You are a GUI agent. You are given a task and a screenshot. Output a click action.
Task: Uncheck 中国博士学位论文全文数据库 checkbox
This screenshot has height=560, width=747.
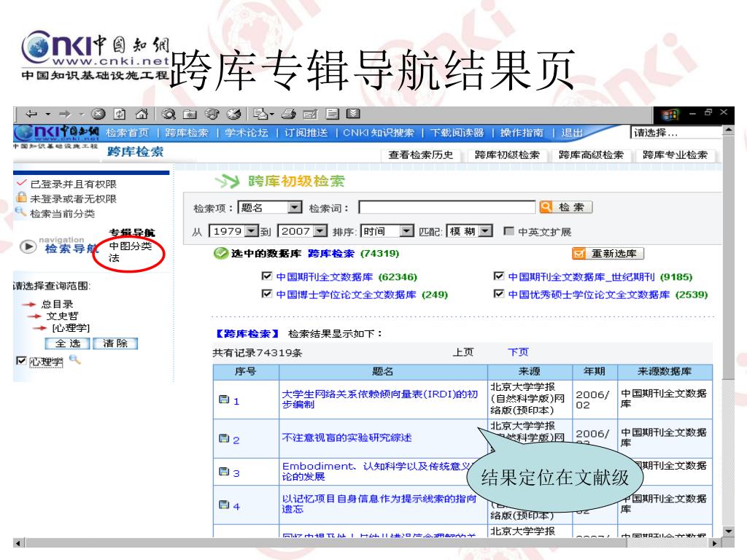(x=267, y=294)
